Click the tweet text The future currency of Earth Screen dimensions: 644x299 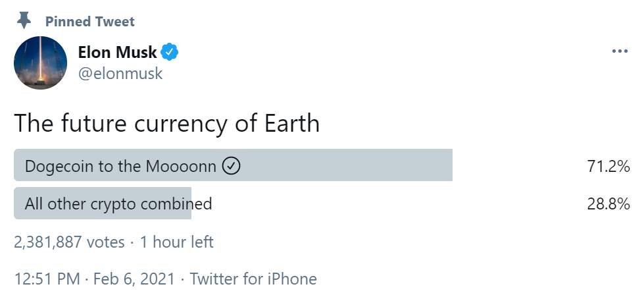click(x=166, y=123)
